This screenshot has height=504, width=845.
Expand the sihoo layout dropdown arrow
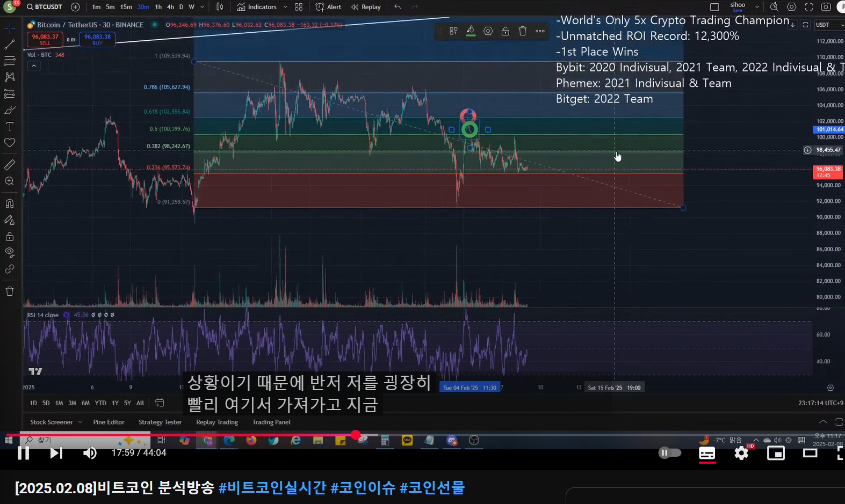pos(757,7)
